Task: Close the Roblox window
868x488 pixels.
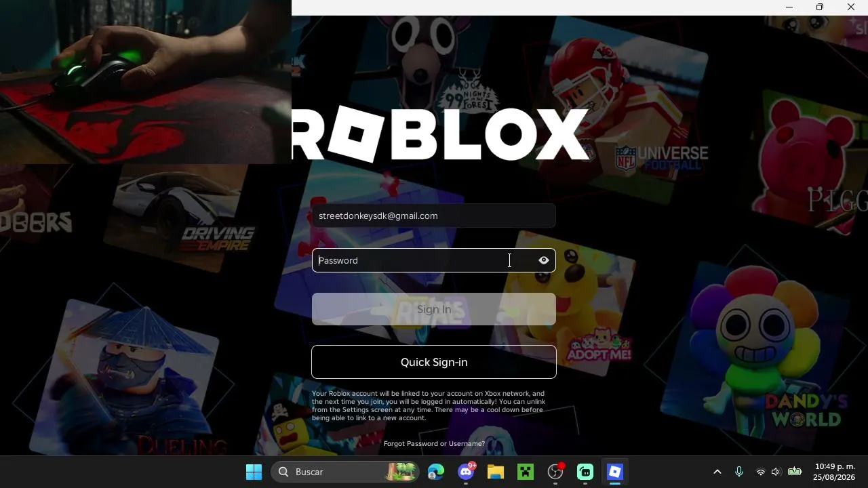Action: click(x=851, y=7)
